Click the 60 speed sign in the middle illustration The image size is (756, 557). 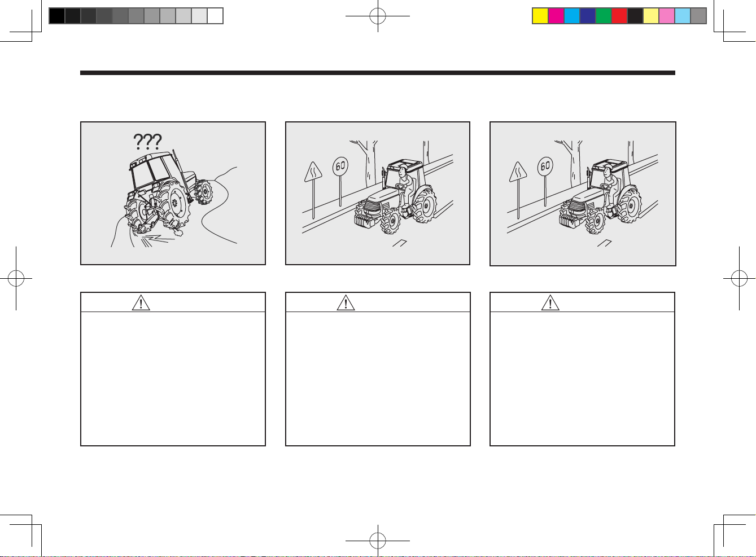(340, 166)
